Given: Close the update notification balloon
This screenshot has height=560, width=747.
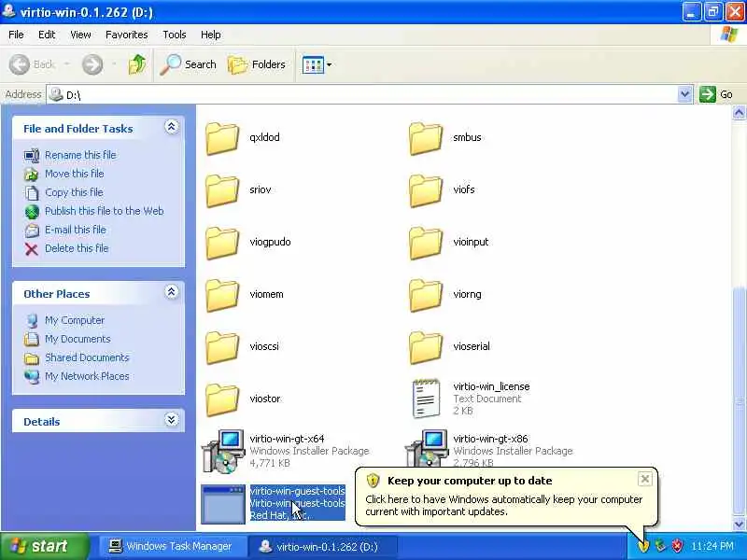Looking at the screenshot, I should pyautogui.click(x=644, y=479).
